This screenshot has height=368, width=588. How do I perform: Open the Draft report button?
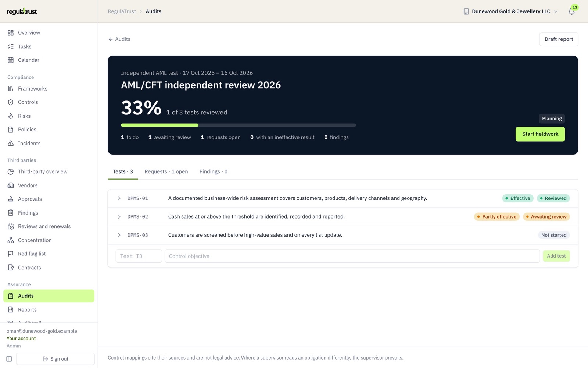tap(559, 39)
